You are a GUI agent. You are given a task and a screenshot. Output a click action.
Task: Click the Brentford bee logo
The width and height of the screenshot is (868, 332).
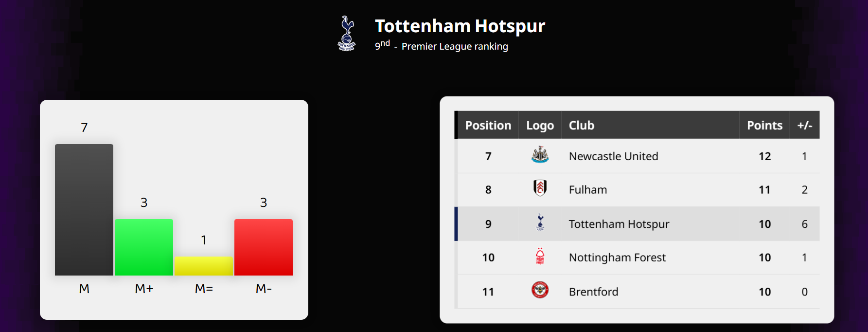(540, 290)
